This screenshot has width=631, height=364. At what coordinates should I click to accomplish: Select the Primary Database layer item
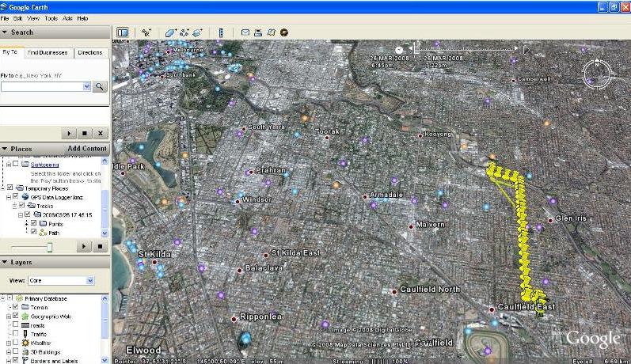coord(45,299)
